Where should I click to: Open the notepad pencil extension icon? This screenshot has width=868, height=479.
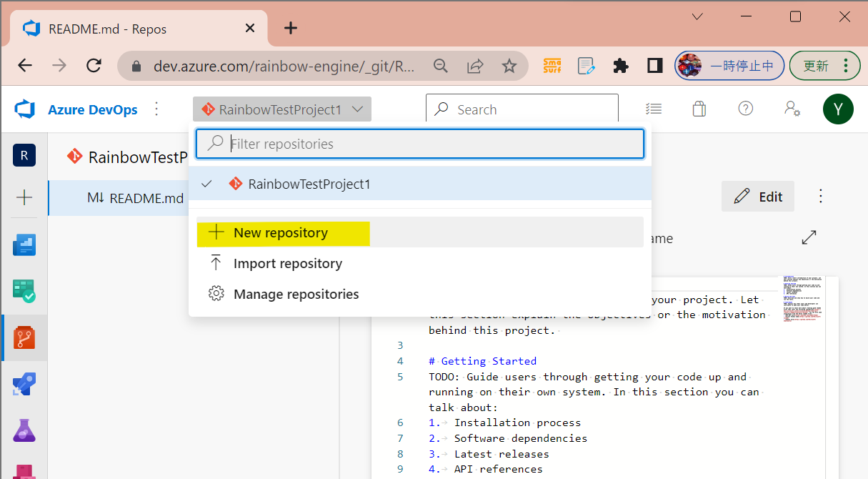[587, 66]
